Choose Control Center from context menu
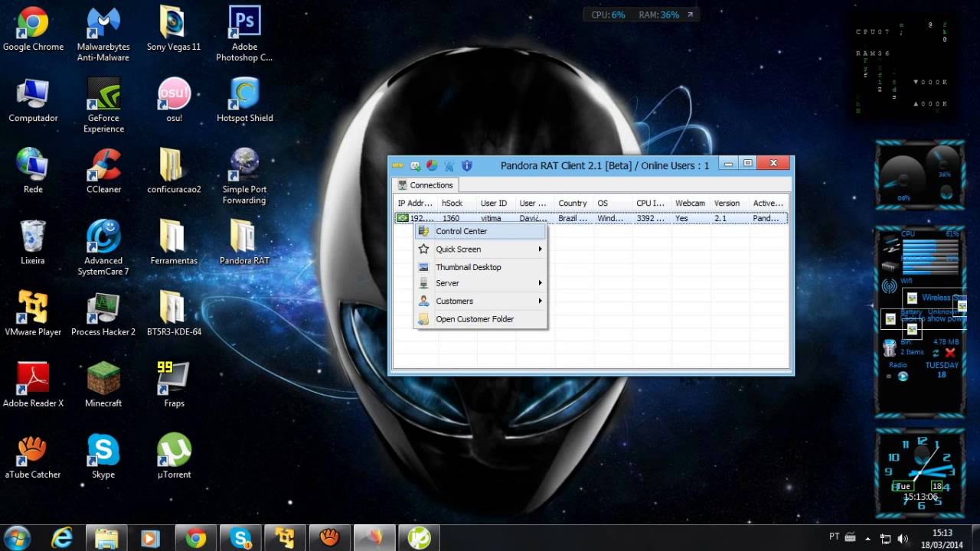Viewport: 980px width, 551px height. [481, 231]
